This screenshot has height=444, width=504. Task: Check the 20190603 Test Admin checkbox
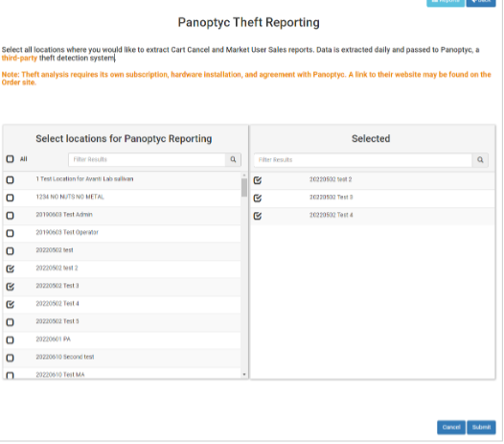point(10,215)
